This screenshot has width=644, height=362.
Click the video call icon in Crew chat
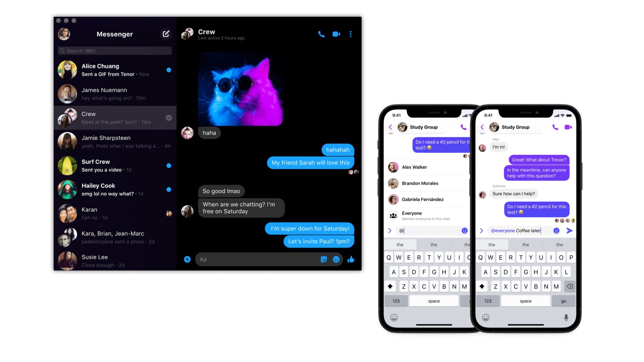click(x=336, y=34)
